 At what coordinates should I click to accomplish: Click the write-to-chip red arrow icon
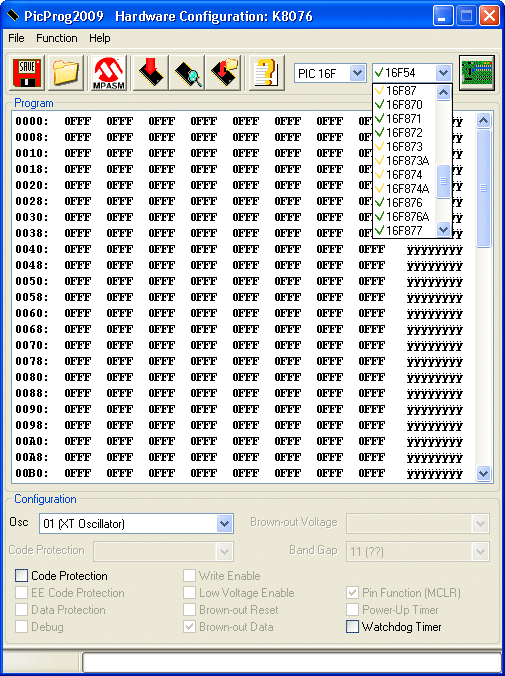tap(151, 73)
